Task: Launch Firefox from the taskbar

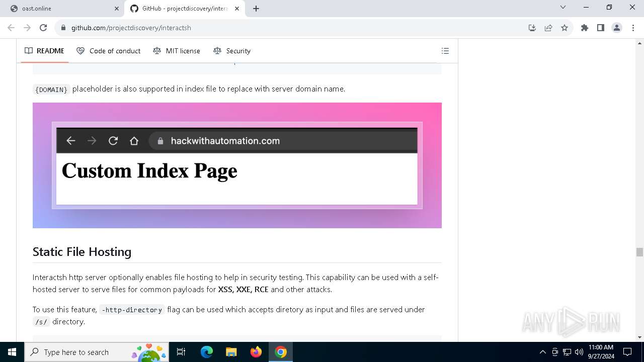Action: [256, 352]
